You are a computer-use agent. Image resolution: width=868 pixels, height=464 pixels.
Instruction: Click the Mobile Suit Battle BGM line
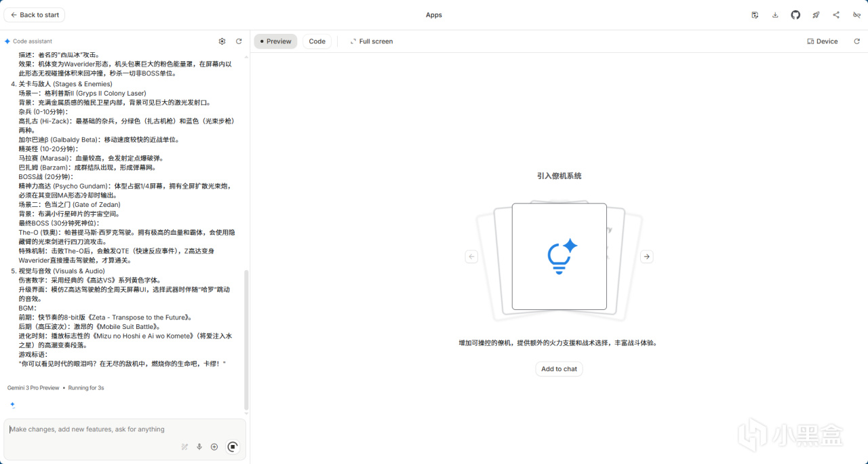tap(89, 326)
